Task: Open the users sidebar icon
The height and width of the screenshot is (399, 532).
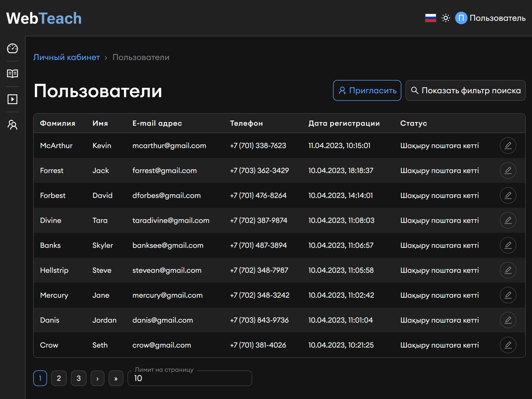Action: (12, 125)
